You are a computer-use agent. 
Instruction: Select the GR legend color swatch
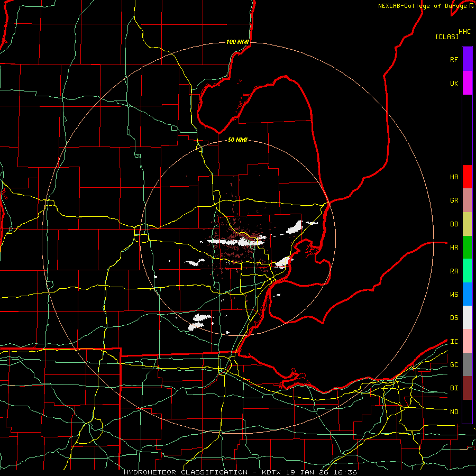point(467,200)
